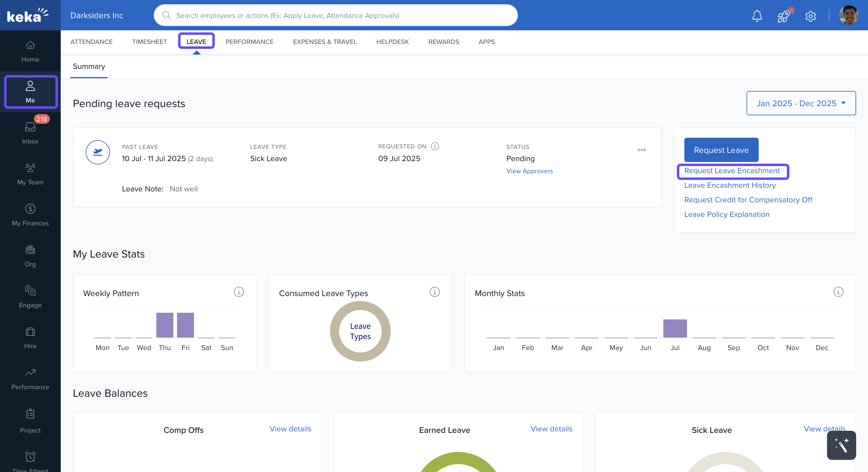This screenshot has width=868, height=472.
Task: Open the notifications bell icon
Action: pyautogui.click(x=757, y=16)
